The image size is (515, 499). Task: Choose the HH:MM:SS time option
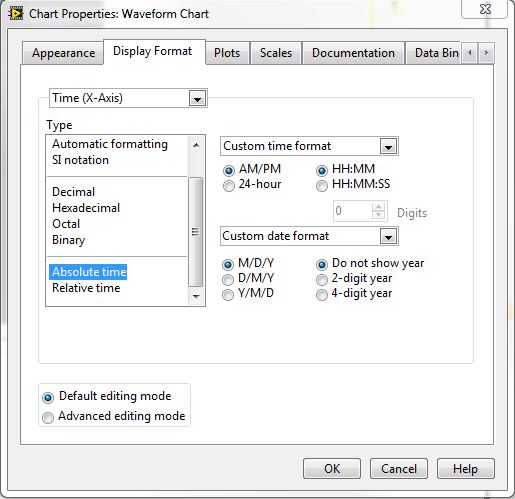[x=322, y=186]
